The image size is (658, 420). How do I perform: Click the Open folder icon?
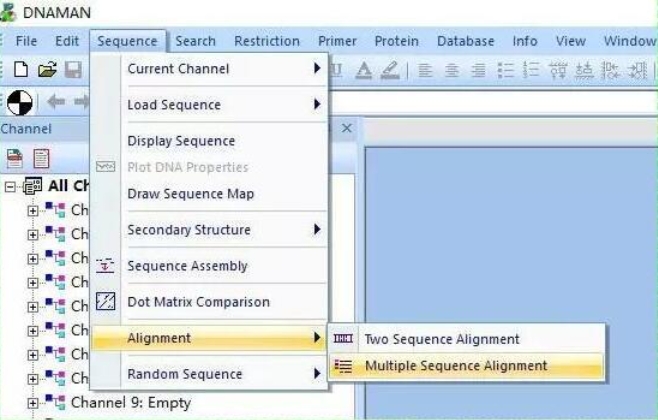click(x=47, y=69)
